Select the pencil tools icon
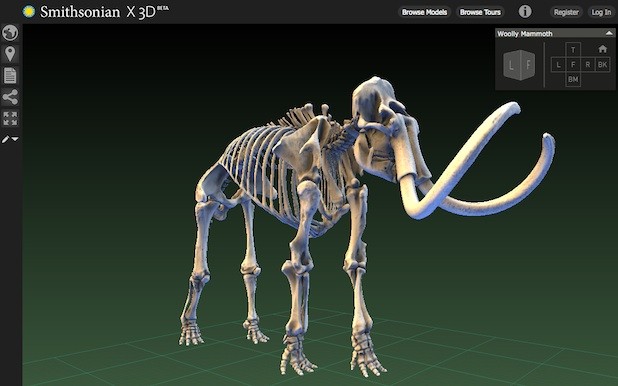Screen dimensions: 618x386 click(6, 139)
